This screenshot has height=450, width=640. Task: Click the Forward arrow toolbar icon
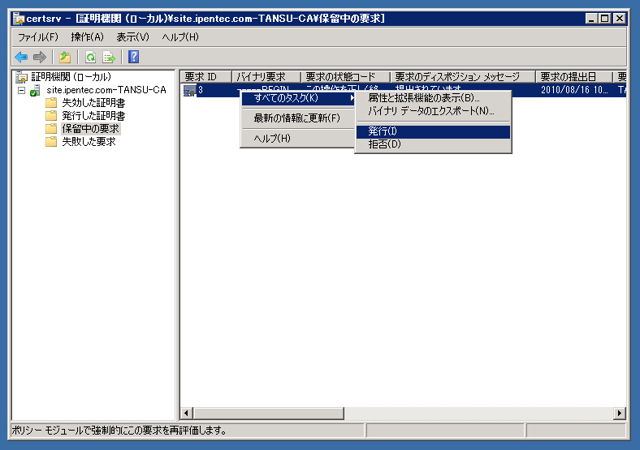pos(40,57)
